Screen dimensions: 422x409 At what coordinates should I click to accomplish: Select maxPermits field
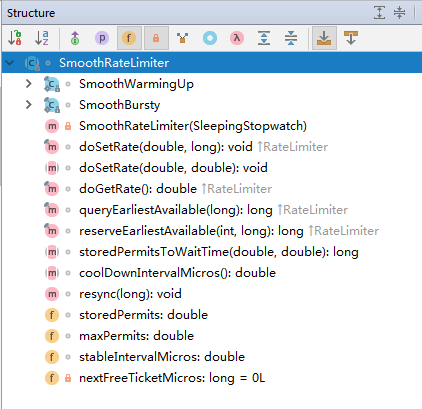pyautogui.click(x=136, y=336)
